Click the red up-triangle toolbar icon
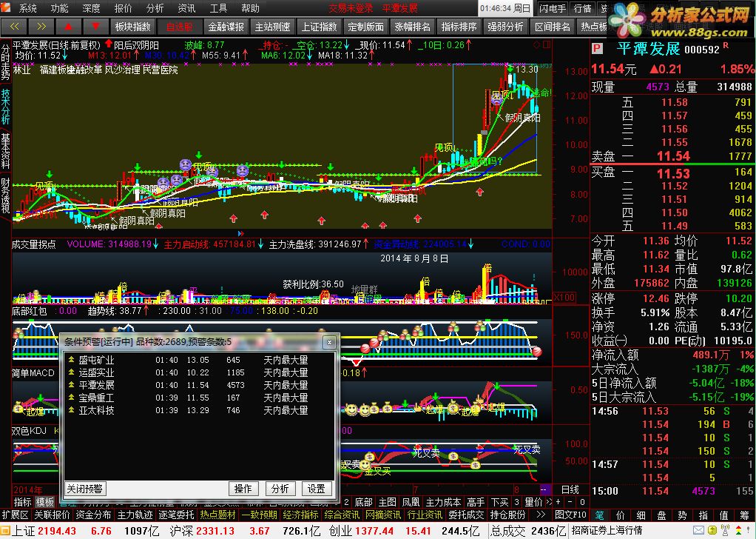The width and height of the screenshot is (756, 539). 69,27
